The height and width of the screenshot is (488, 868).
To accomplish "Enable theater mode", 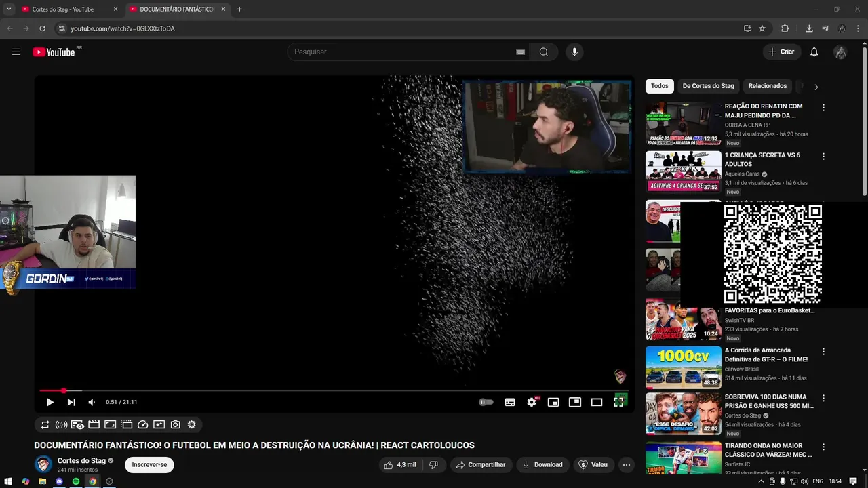I will (x=597, y=402).
